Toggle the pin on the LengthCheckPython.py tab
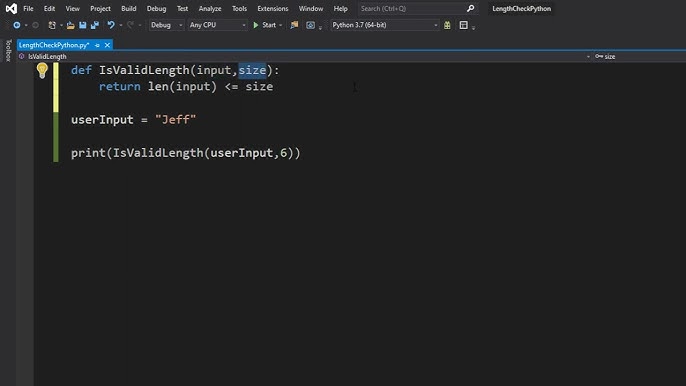Image resolution: width=686 pixels, height=386 pixels. pos(97,45)
